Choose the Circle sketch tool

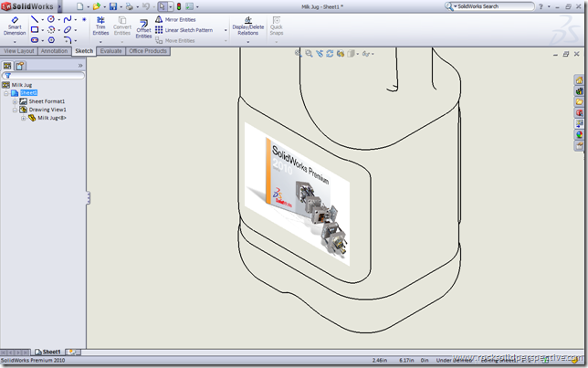tap(51, 19)
